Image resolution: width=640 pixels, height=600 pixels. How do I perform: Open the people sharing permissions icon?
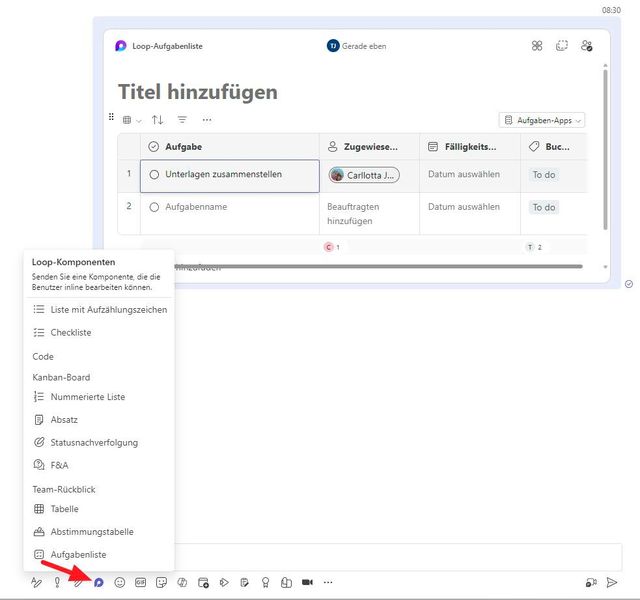[587, 46]
